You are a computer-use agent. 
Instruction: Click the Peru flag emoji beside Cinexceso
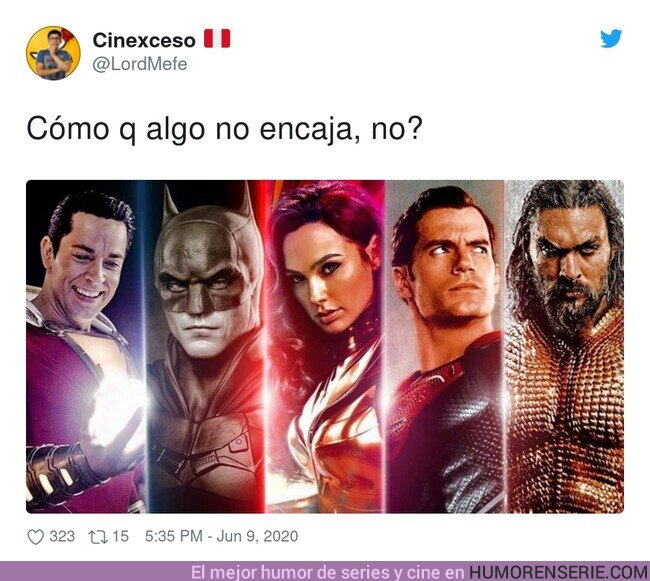[217, 39]
